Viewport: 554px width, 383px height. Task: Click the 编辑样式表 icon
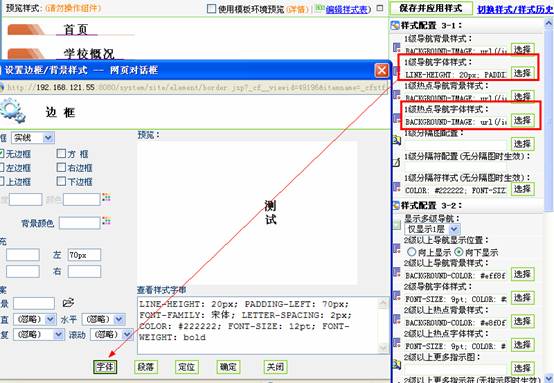[320, 8]
